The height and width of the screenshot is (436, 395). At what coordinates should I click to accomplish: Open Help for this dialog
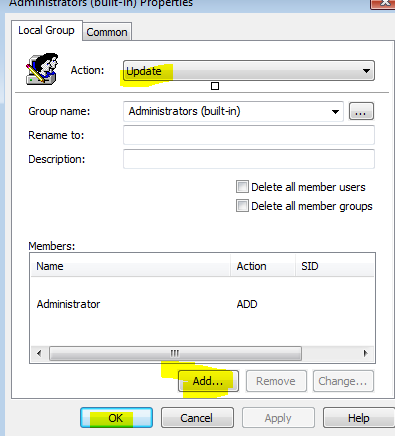pos(359,418)
